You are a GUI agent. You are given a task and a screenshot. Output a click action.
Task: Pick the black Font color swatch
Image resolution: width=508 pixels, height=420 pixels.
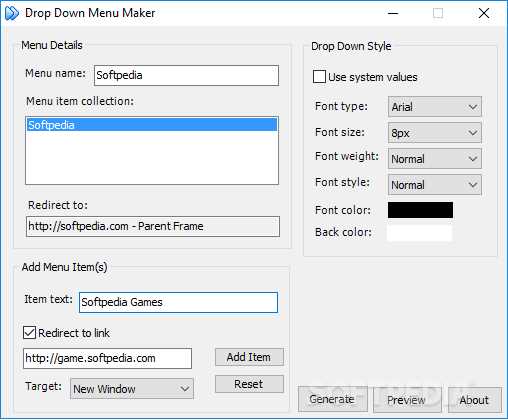pyautogui.click(x=420, y=210)
